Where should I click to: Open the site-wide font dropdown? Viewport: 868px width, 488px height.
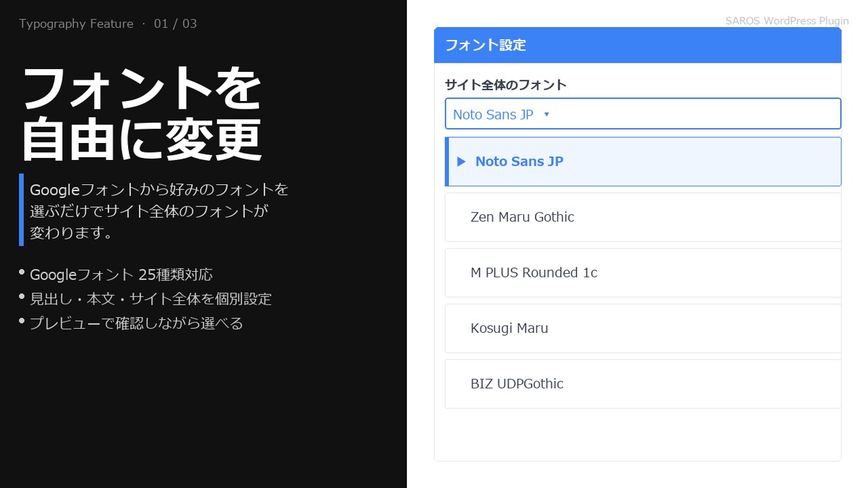(643, 114)
